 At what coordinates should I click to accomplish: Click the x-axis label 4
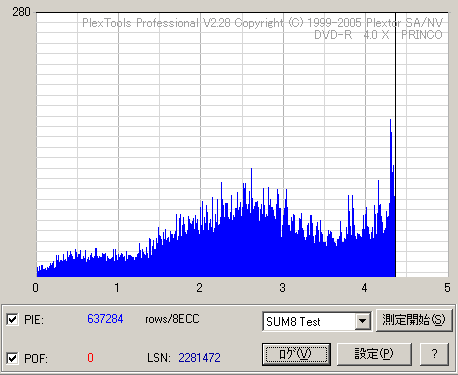365,287
